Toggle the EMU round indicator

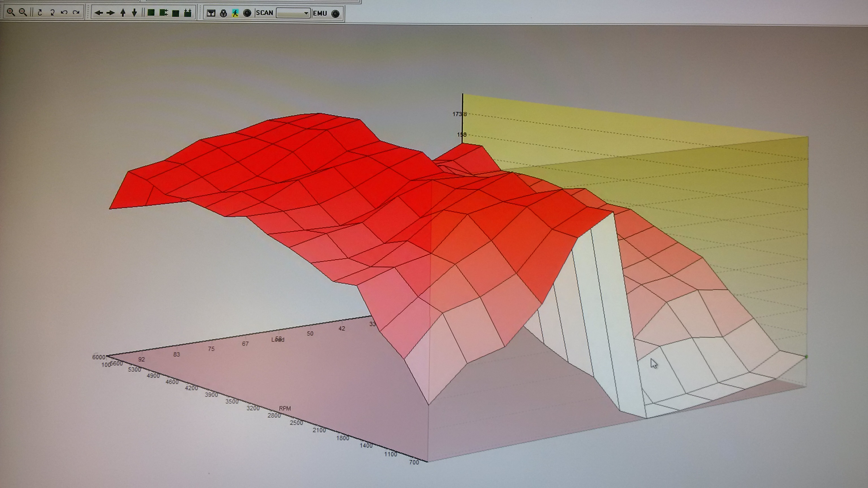335,14
